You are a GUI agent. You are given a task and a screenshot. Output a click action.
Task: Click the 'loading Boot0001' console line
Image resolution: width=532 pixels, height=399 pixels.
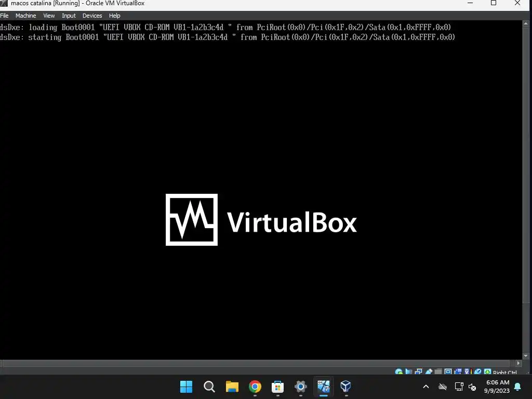225,27
